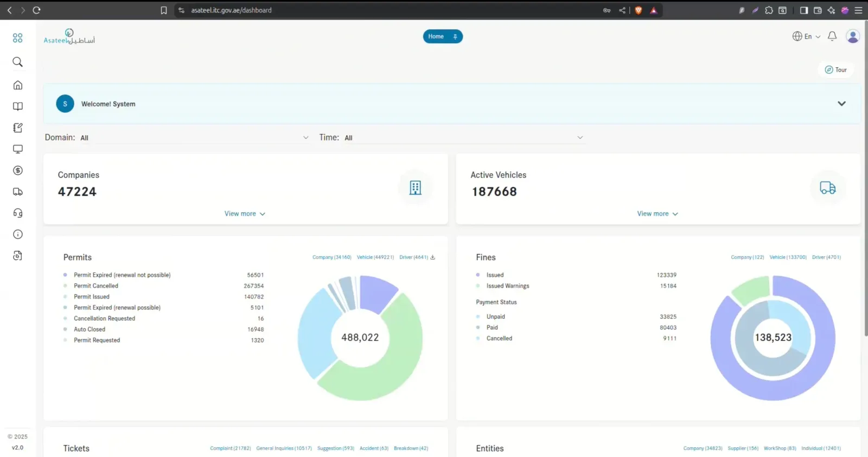Viewport: 868px width, 457px height.
Task: Click Companies building icon
Action: [416, 188]
